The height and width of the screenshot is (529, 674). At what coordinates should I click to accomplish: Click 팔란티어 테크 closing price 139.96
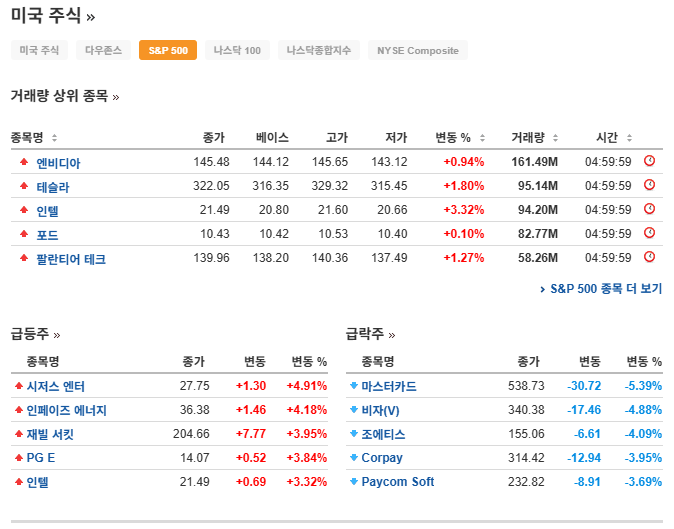click(211, 258)
